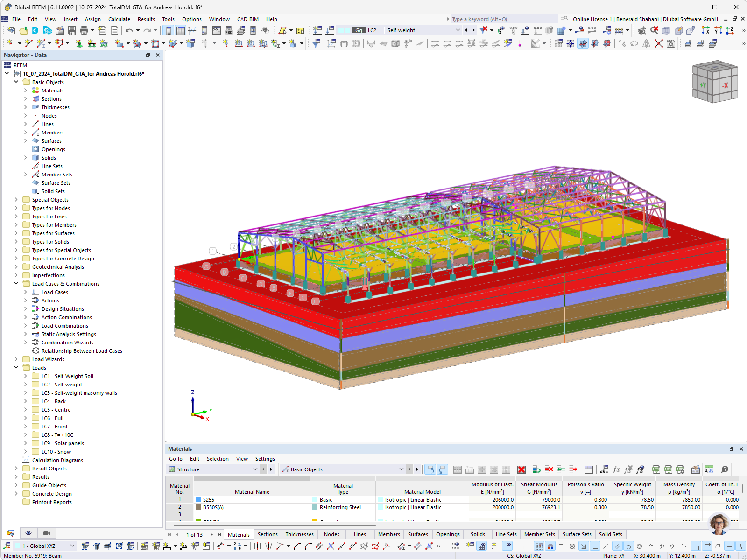Screen dimensions: 747x560
Task: Select the new line tool
Action: [28, 43]
